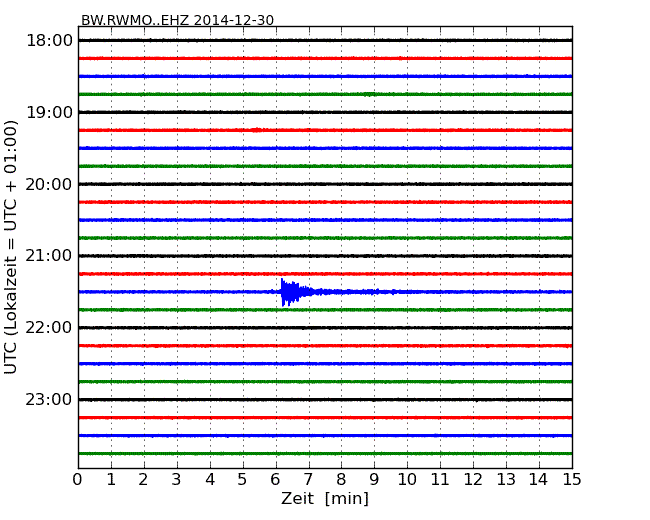Click x-axis tick label 3

tap(177, 479)
